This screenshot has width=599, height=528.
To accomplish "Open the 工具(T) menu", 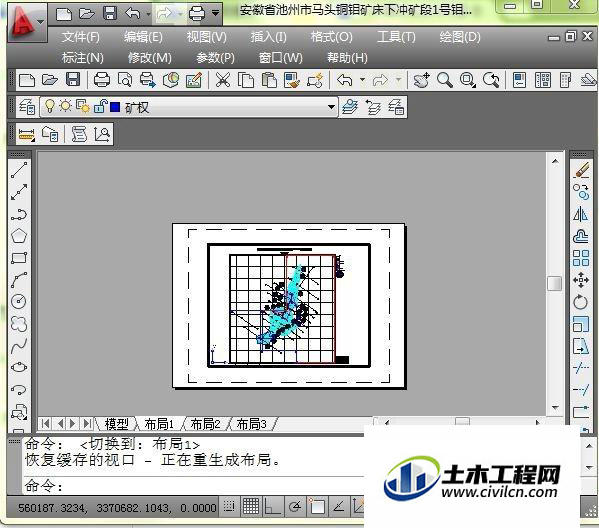I will [x=396, y=37].
